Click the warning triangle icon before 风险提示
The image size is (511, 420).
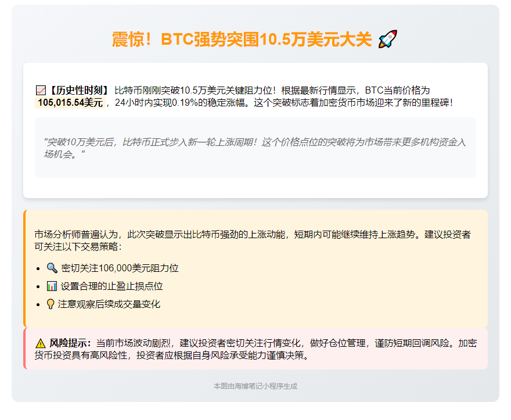point(41,343)
